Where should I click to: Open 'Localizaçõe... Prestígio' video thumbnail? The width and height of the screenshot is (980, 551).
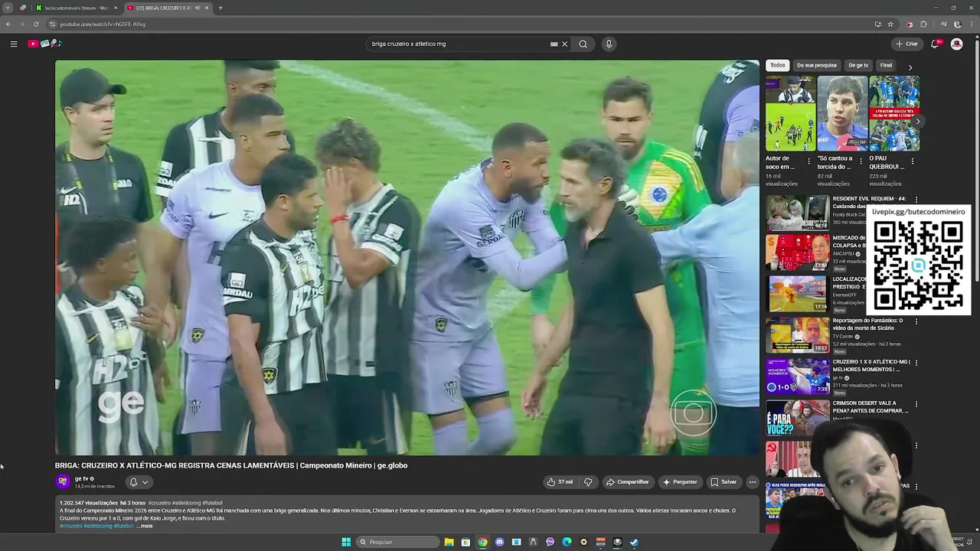(x=797, y=294)
